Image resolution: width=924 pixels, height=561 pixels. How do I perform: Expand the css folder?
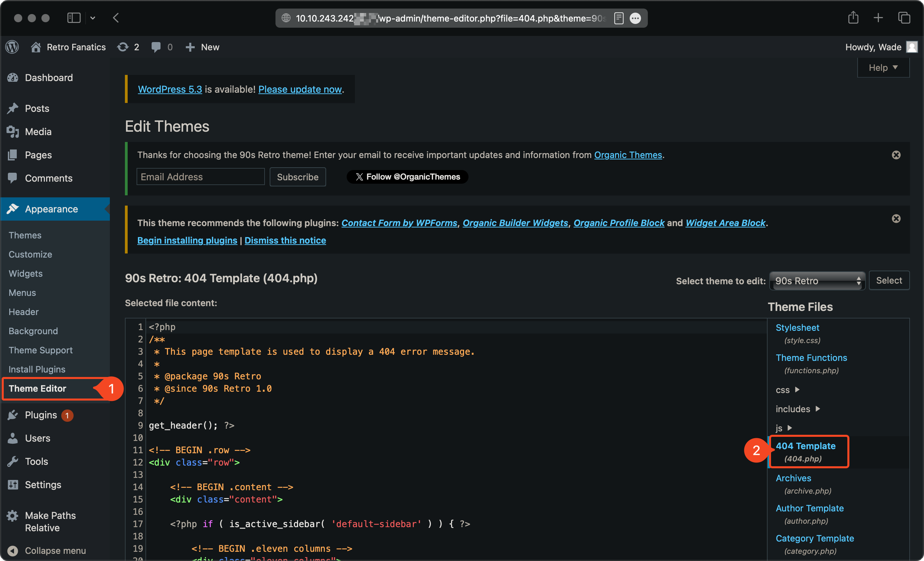click(x=787, y=390)
